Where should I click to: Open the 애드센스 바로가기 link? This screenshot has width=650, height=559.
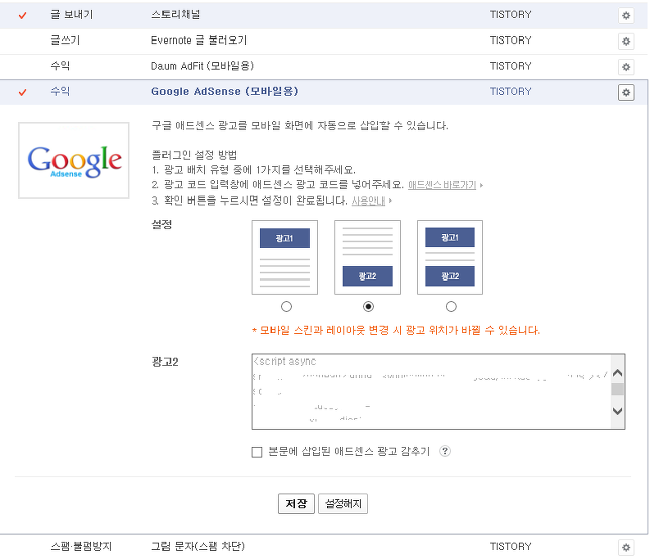(x=442, y=185)
